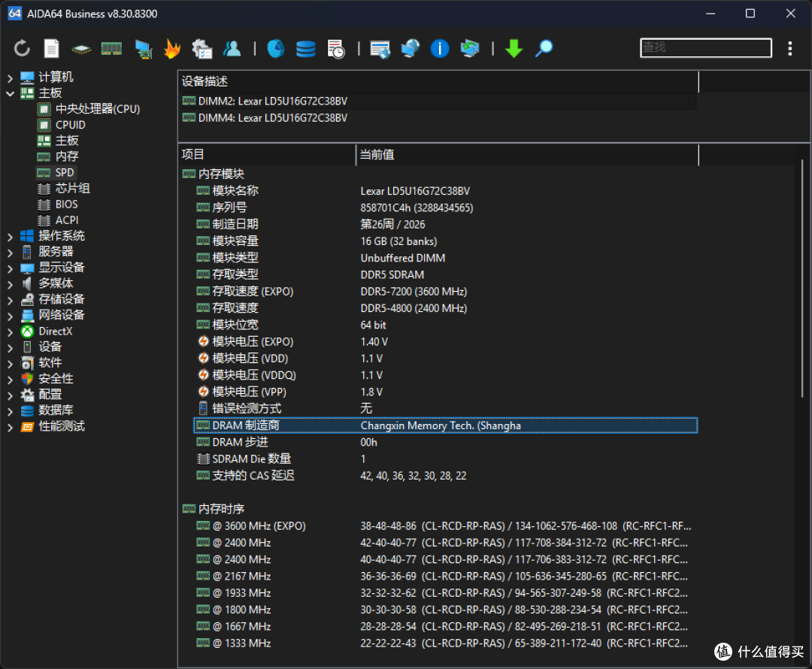Select 配置 in the tree
The image size is (812, 669).
(50, 395)
